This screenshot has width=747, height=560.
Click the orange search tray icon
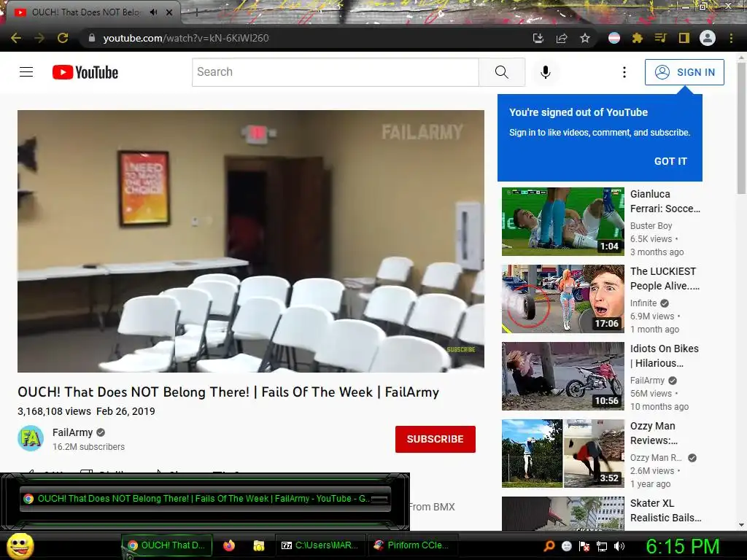point(549,546)
